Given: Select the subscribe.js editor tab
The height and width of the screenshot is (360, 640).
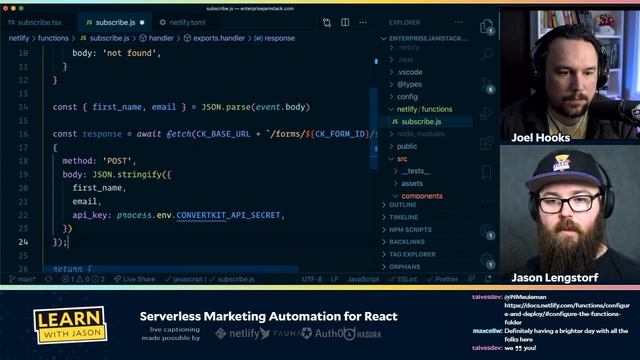Looking at the screenshot, I should click(x=115, y=22).
